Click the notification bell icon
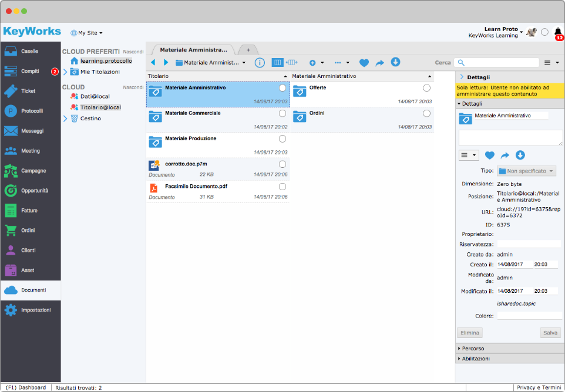 [558, 32]
